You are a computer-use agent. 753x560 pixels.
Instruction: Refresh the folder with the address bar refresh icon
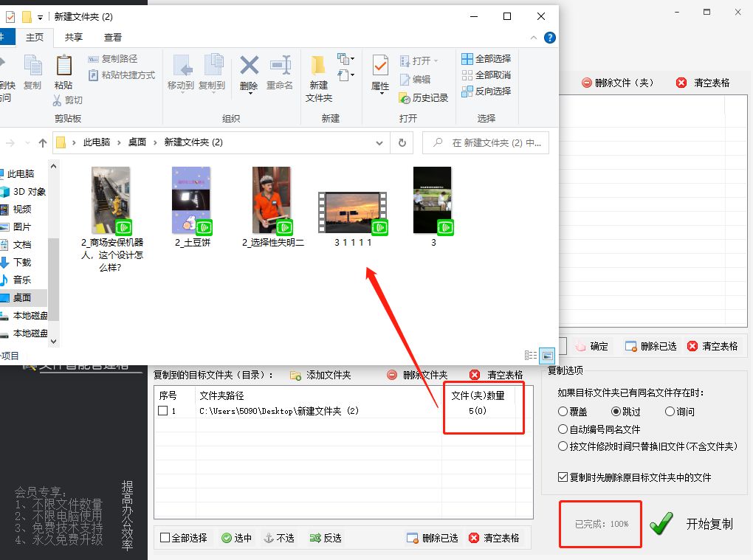pos(402,142)
